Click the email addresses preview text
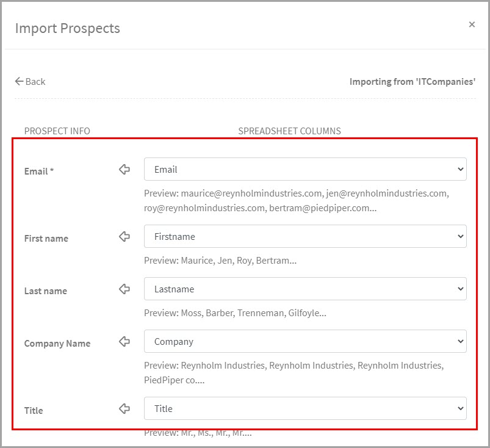Viewport: 490px width, 448px height. 296,200
